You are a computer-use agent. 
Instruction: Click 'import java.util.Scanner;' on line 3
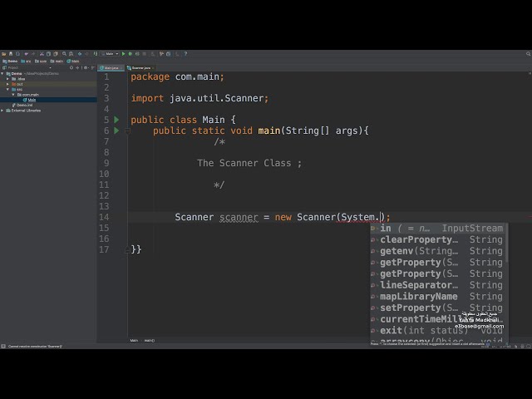point(199,98)
